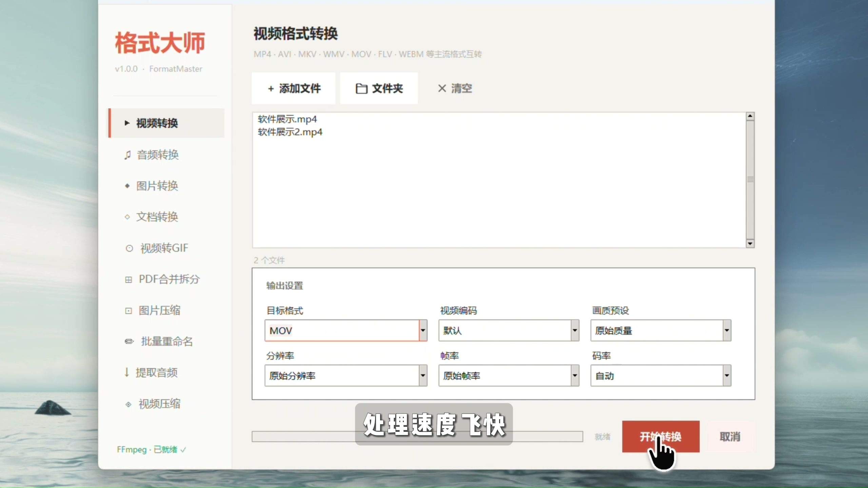This screenshot has height=488, width=868.
Task: Open the 帧率 原始帧率 dropdown
Action: pyautogui.click(x=509, y=375)
